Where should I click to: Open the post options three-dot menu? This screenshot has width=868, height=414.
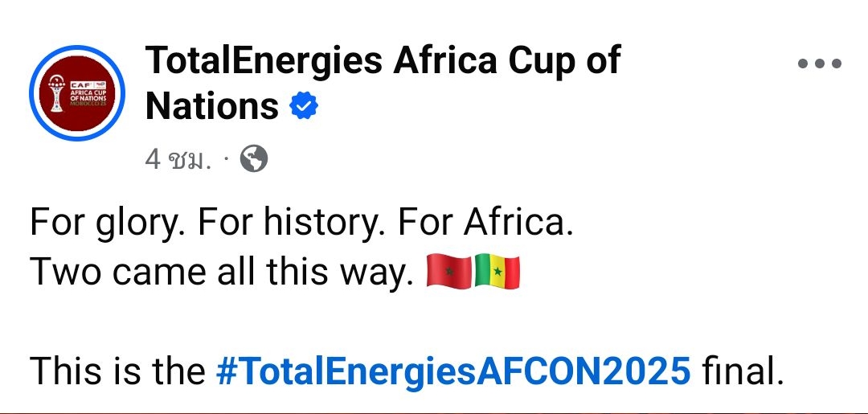click(x=820, y=64)
